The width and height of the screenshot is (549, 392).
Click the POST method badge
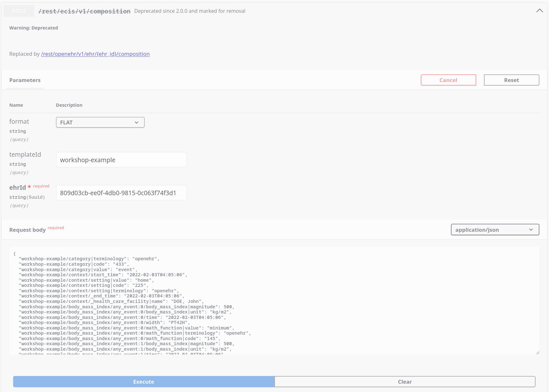click(19, 11)
